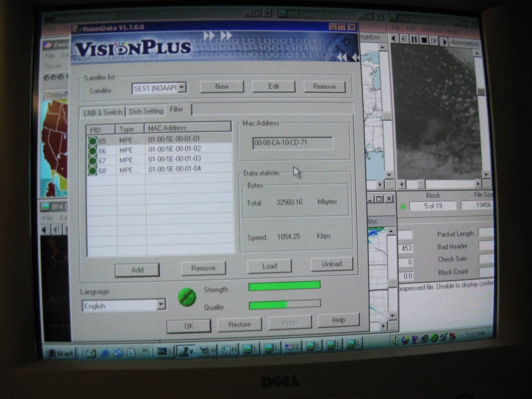The image size is (532, 399).
Task: Click IP3 horizontal scrollbar right arrow
Action: click(x=478, y=184)
